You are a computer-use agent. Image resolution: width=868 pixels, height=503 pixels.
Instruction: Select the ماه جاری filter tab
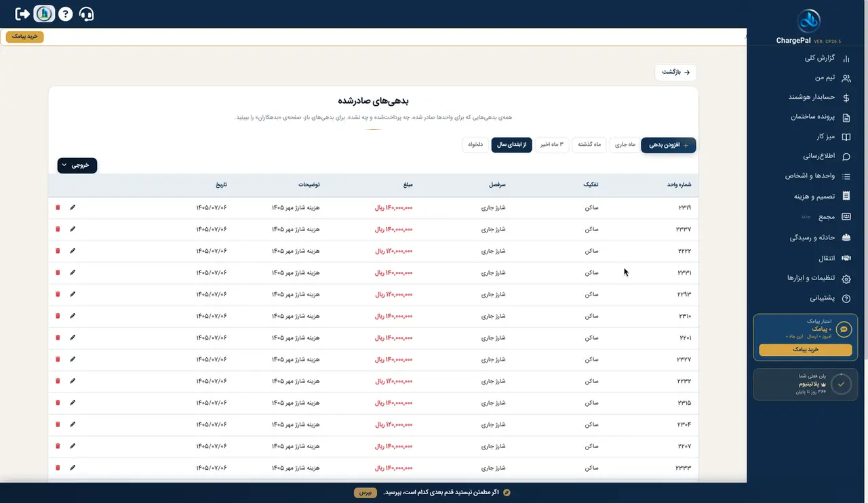pyautogui.click(x=625, y=145)
